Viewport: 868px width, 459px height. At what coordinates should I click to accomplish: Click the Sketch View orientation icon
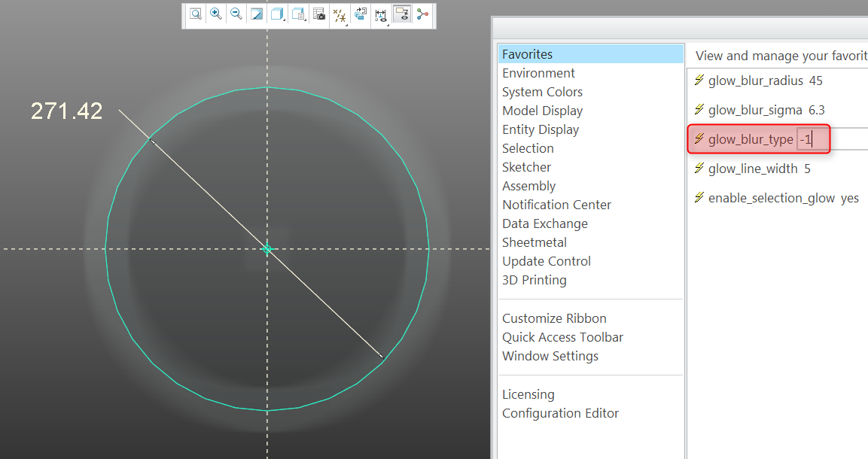coord(361,14)
